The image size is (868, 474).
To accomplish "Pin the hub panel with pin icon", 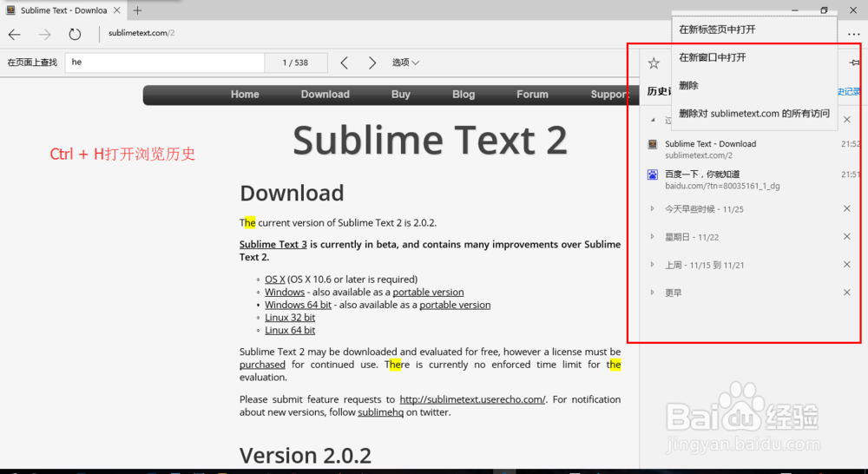I will pos(855,63).
